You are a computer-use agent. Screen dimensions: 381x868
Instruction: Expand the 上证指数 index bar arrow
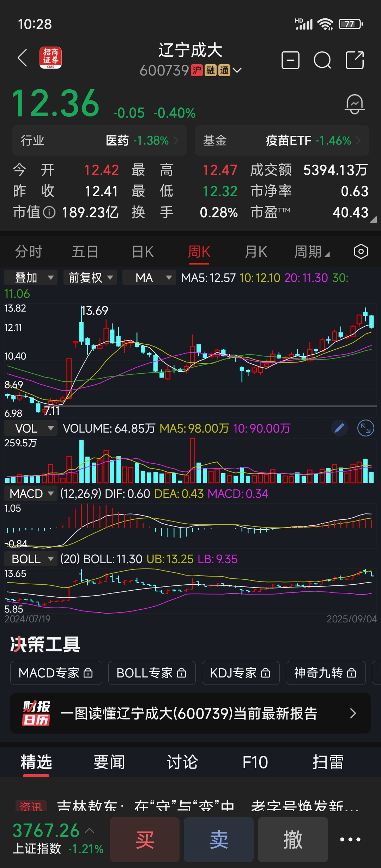[90, 831]
